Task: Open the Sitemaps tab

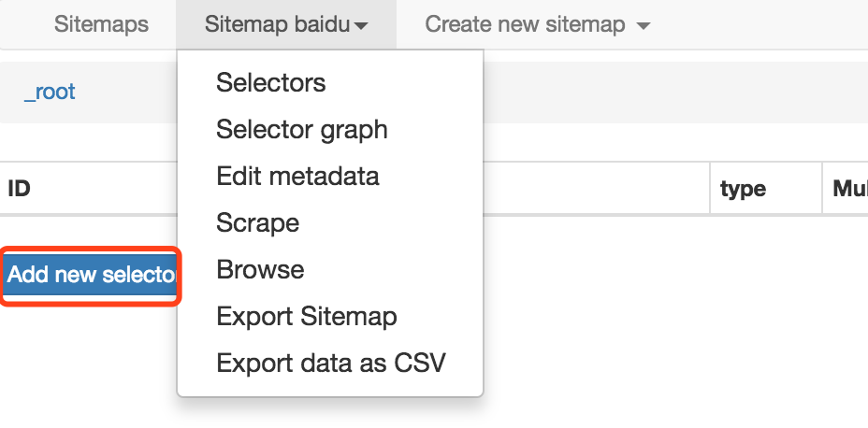Action: (101, 24)
